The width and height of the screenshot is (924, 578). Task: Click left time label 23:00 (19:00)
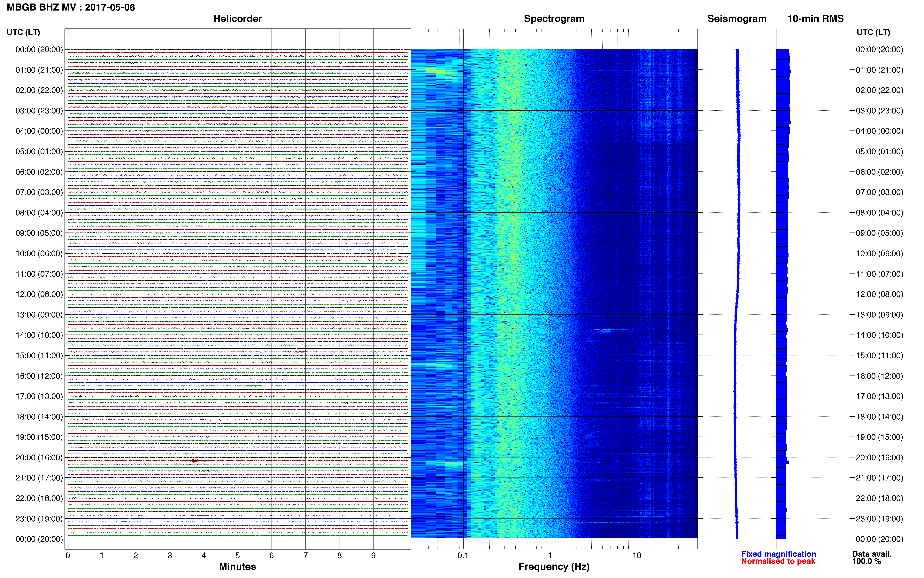(x=39, y=519)
